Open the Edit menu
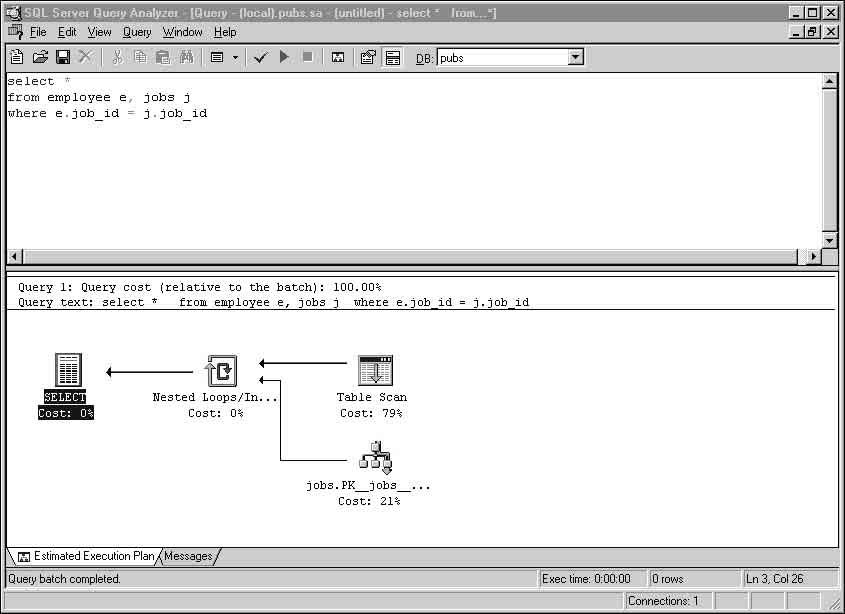 pyautogui.click(x=67, y=32)
